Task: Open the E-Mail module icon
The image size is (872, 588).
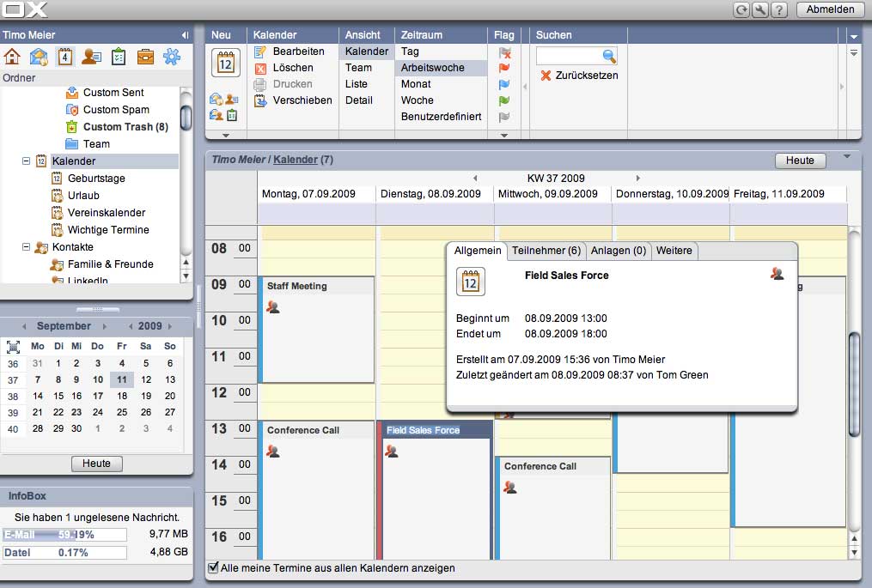Action: pos(39,57)
